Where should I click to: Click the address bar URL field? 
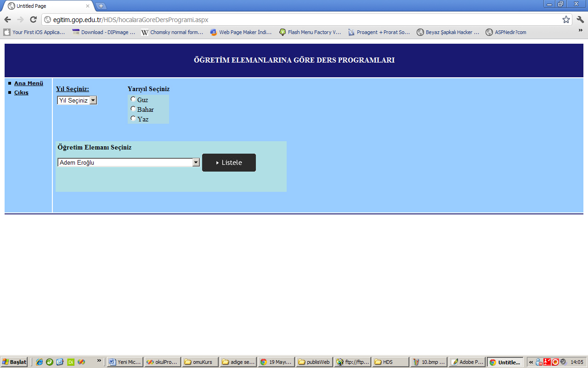299,20
